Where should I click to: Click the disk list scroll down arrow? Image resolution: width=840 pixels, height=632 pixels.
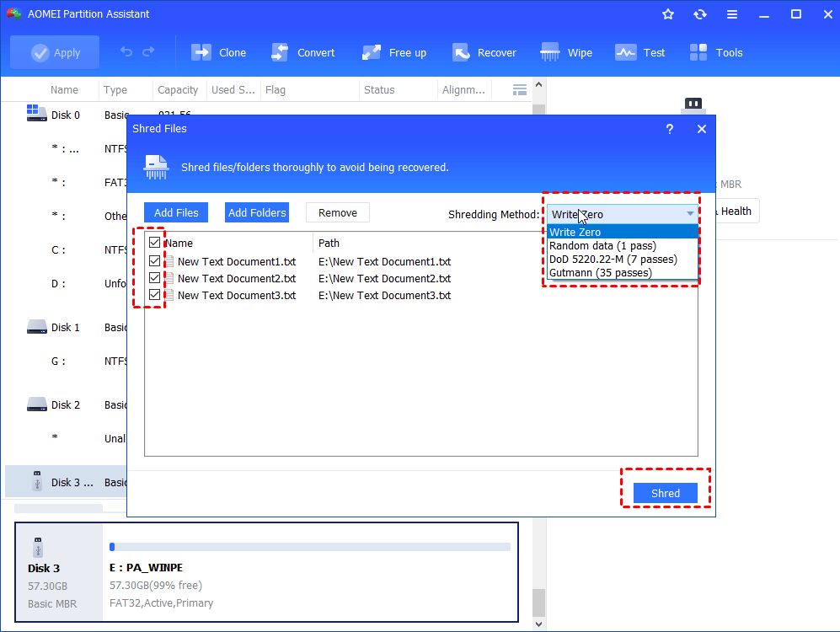[539, 624]
